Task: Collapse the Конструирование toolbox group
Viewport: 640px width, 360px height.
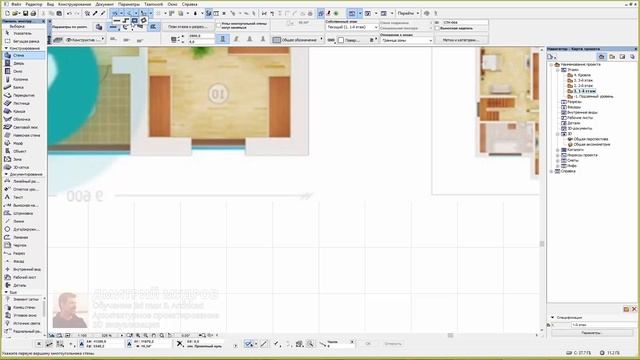Action: click(6, 48)
